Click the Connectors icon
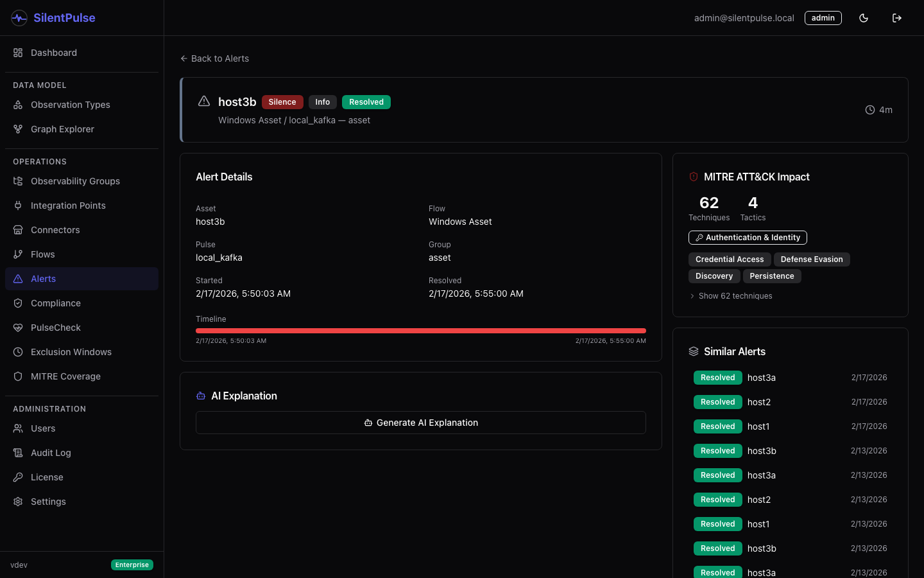924x578 pixels. pyautogui.click(x=18, y=230)
